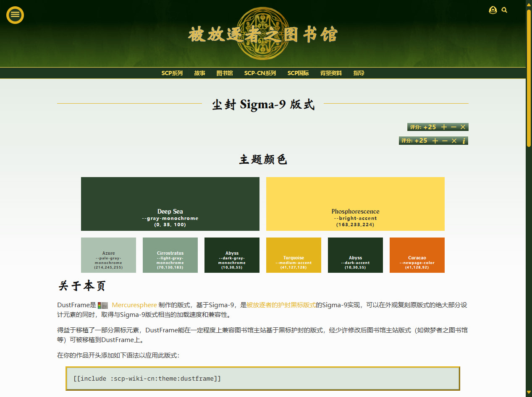Screen dimensions: 532x397
Task: Click the info icon in second rating box
Action: (464, 141)
